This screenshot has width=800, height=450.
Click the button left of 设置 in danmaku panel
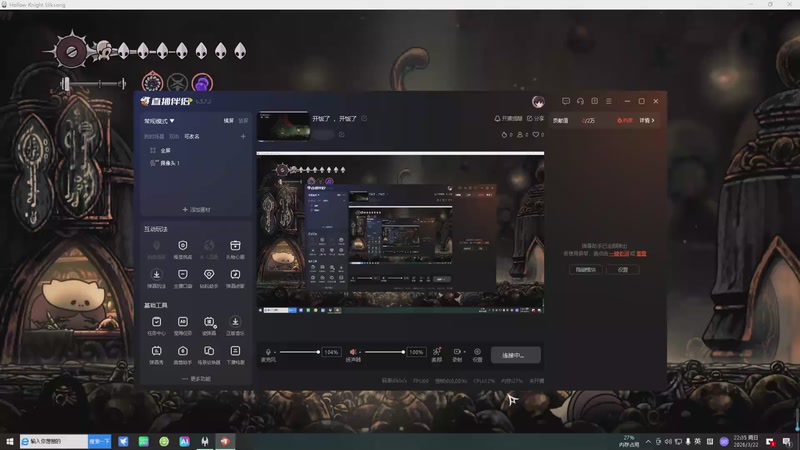click(x=585, y=269)
